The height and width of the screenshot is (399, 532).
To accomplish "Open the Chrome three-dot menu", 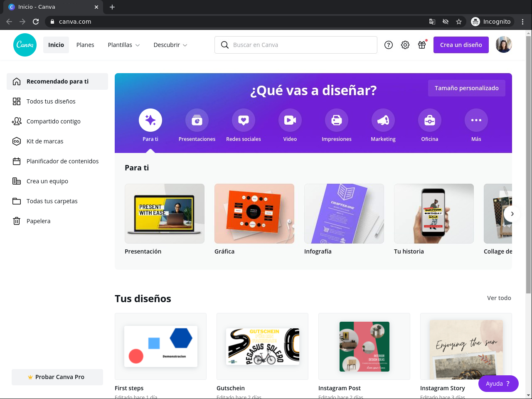I will (523, 22).
